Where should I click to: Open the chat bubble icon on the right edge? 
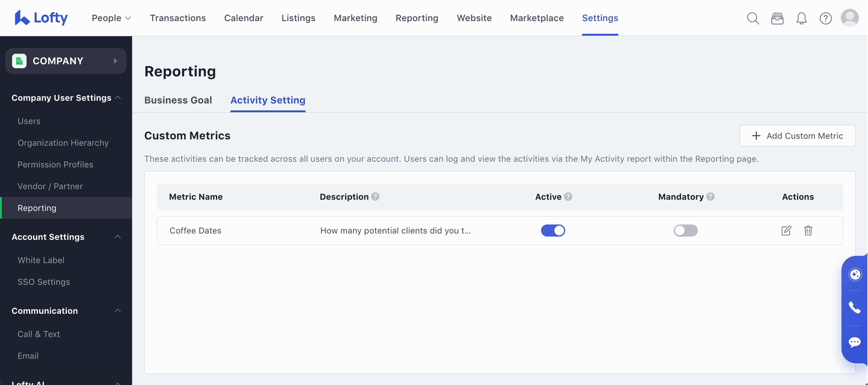click(854, 342)
